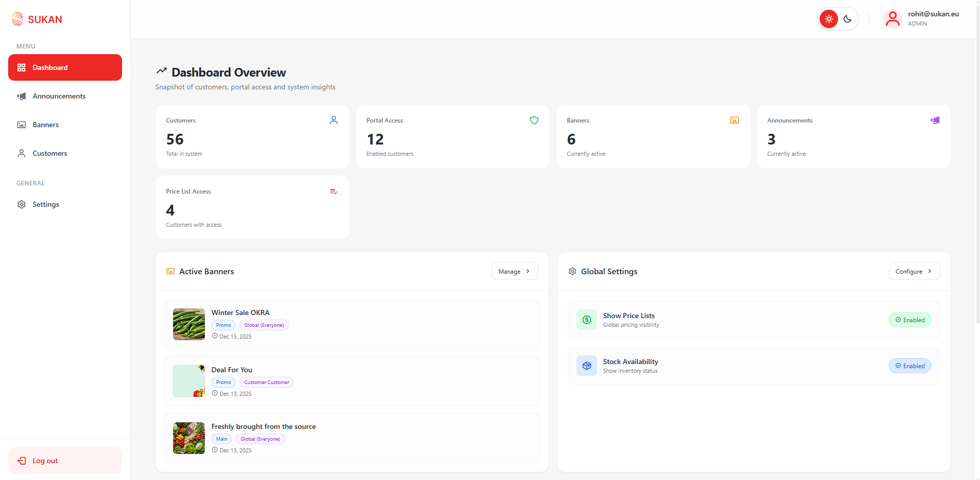Open Configure in Global Settings
The width and height of the screenshot is (980, 480).
pos(914,271)
